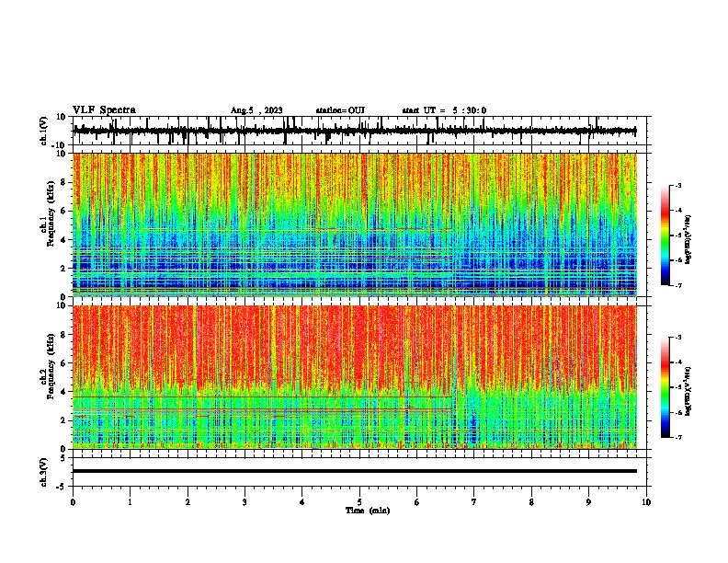Viewport: 728px width, 563px height.
Task: Click the '8' kHz tick on ch.1 frequency axis
Action: coord(63,182)
